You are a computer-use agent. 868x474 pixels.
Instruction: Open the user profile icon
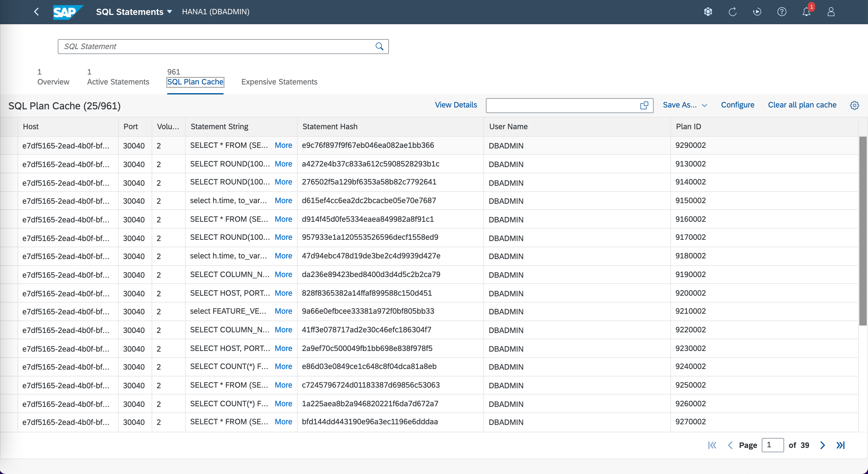831,12
